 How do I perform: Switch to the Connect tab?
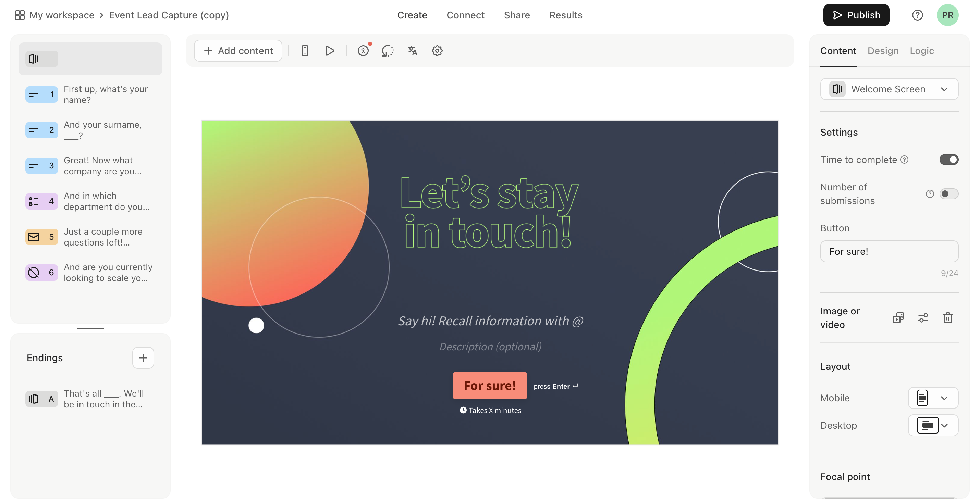(x=465, y=15)
